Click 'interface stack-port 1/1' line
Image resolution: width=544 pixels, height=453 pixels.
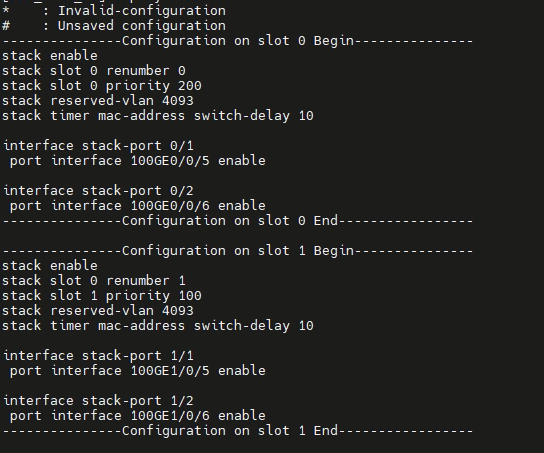pos(99,356)
